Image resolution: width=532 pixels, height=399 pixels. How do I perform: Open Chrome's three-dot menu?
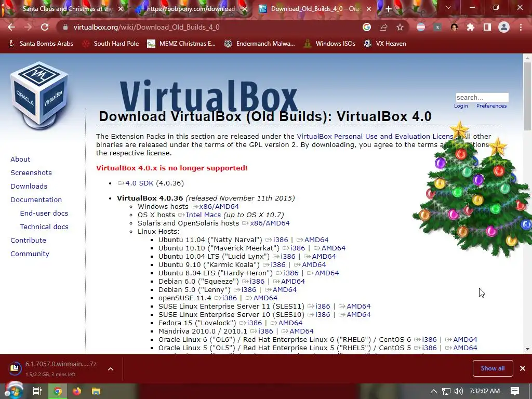521,27
